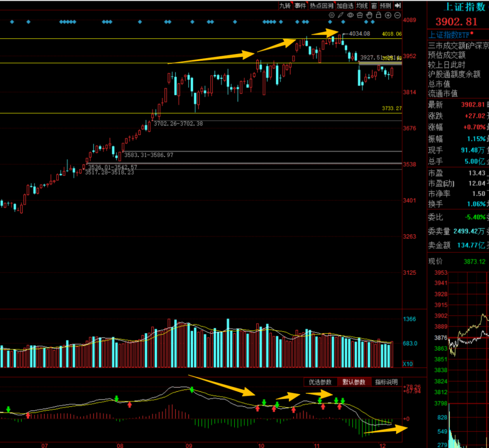Open the 窗 window option
This screenshot has height=448, width=489.
[x=374, y=5]
